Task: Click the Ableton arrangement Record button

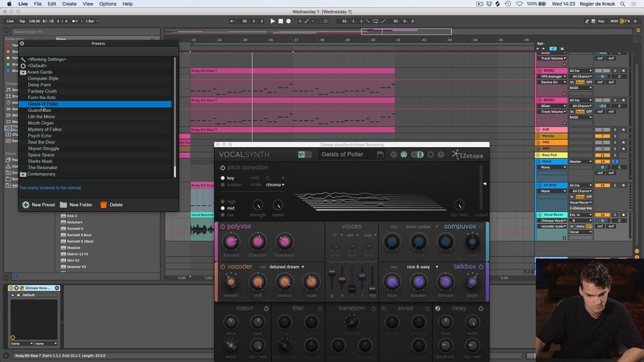Action: click(288, 21)
